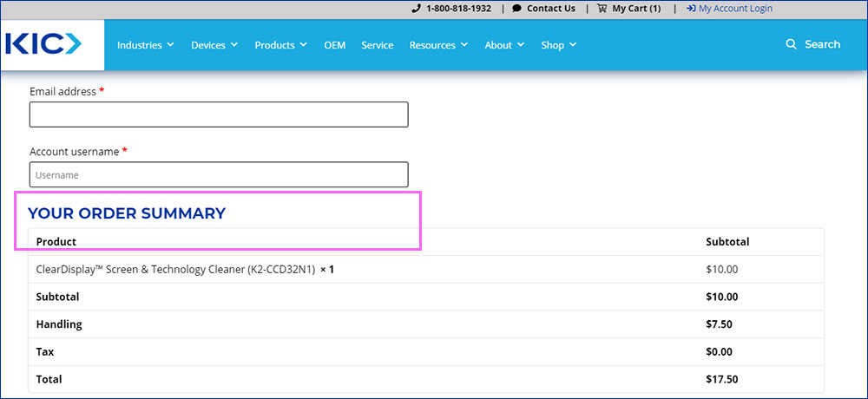The height and width of the screenshot is (399, 868).
Task: Click the login arrow icon
Action: (x=691, y=9)
